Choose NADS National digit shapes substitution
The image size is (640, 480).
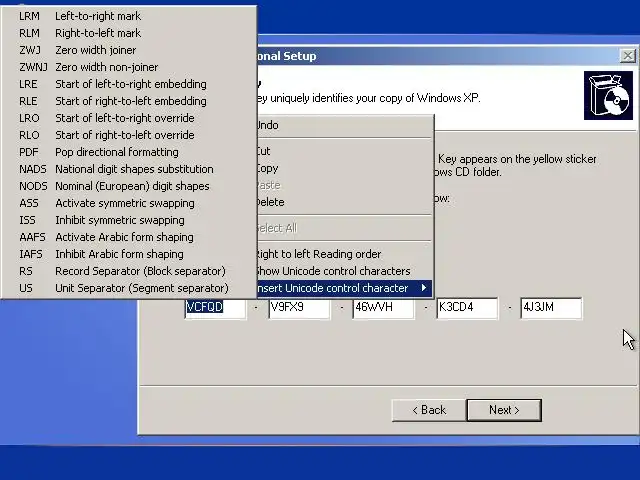pyautogui.click(x=129, y=169)
